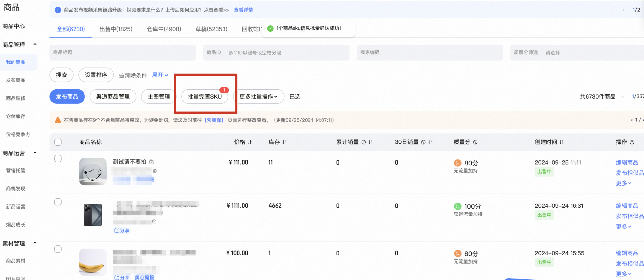
Task: Click the previous announcement arrow beside 1/2
Action: click(x=624, y=10)
